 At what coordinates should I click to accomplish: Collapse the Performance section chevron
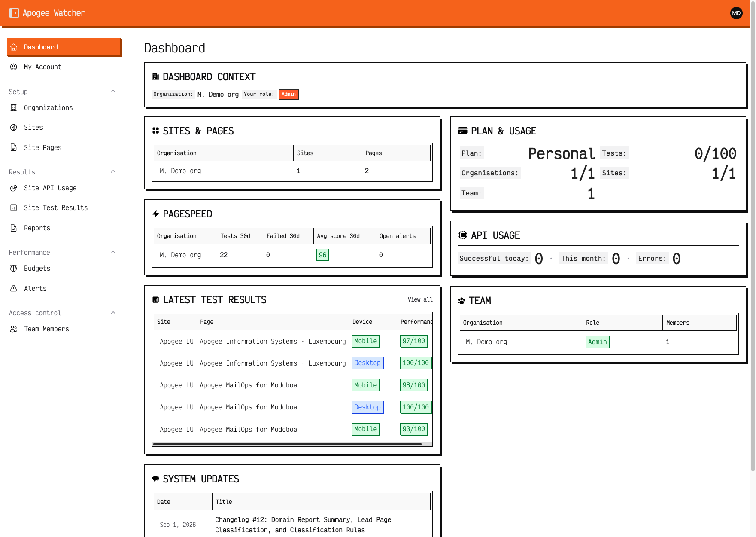(x=113, y=252)
